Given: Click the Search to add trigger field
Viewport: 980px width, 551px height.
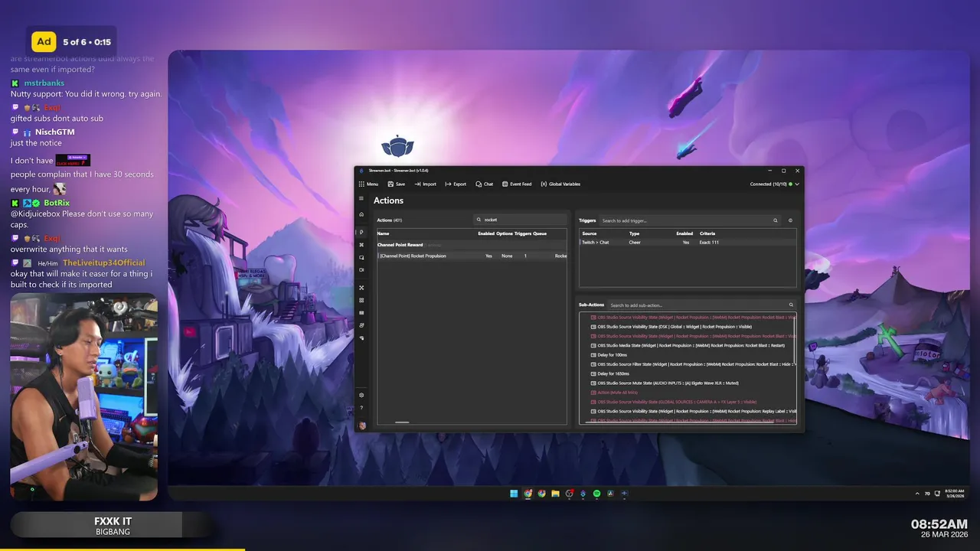Looking at the screenshot, I should 689,220.
